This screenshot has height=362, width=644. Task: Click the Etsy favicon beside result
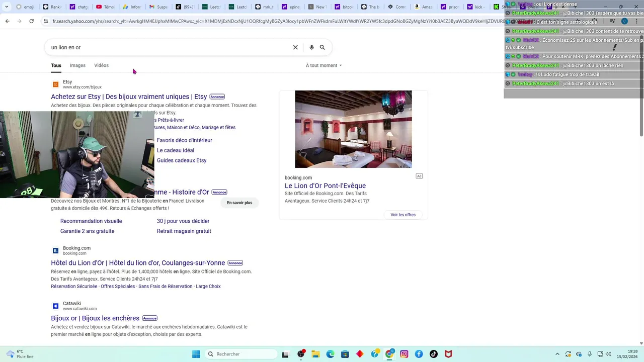pos(56,84)
